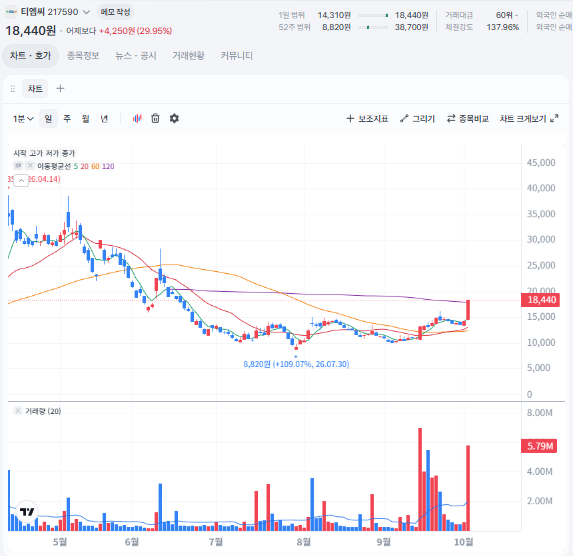Select the 월 monthly interval
Screen dimensions: 573x556
click(x=86, y=118)
